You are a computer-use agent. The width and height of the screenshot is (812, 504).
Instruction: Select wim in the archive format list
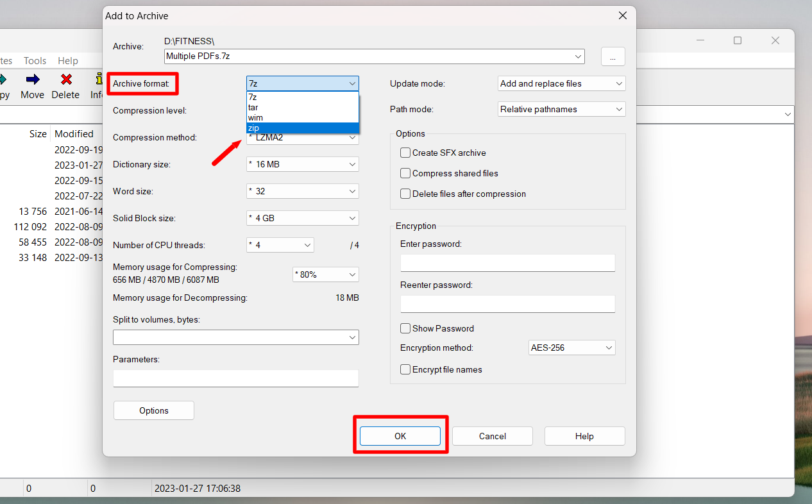click(303, 118)
